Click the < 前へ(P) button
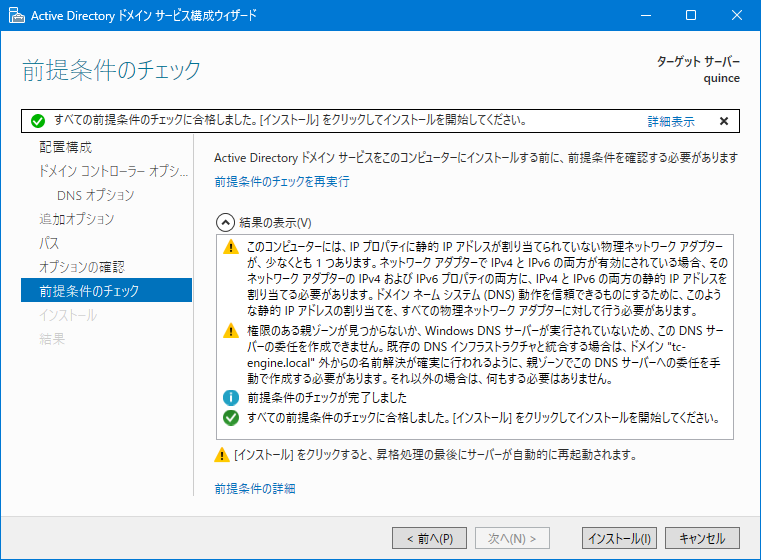Screen dimensions: 761x560 430,538
